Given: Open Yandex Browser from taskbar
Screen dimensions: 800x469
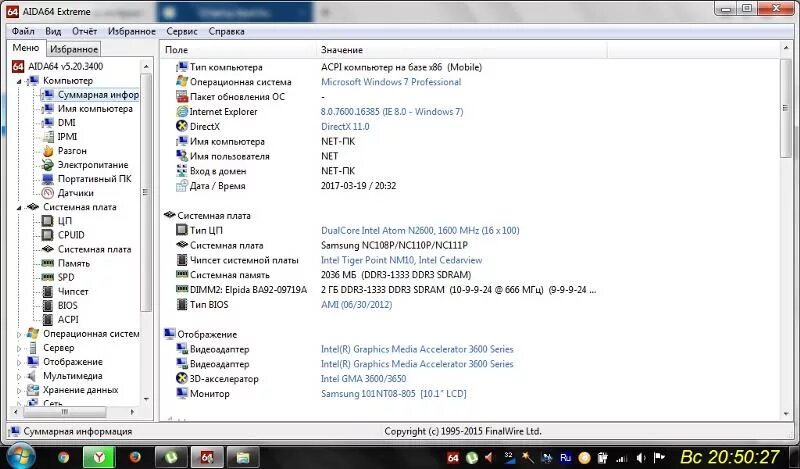Looking at the screenshot, I should 99,457.
